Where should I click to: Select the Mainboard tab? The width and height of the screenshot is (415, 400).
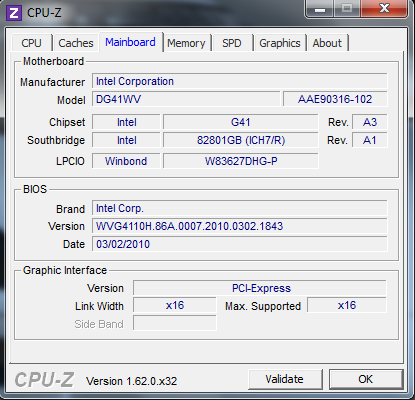(130, 42)
